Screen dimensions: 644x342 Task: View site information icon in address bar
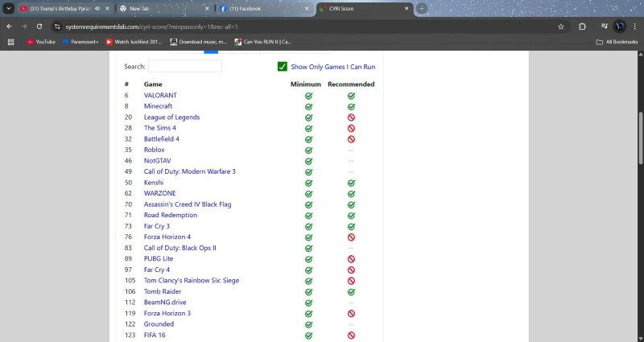click(x=57, y=27)
